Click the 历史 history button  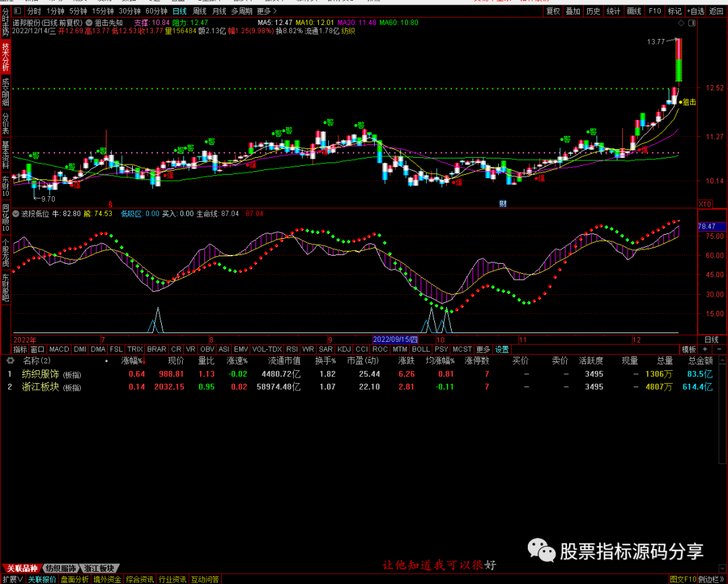pyautogui.click(x=593, y=11)
